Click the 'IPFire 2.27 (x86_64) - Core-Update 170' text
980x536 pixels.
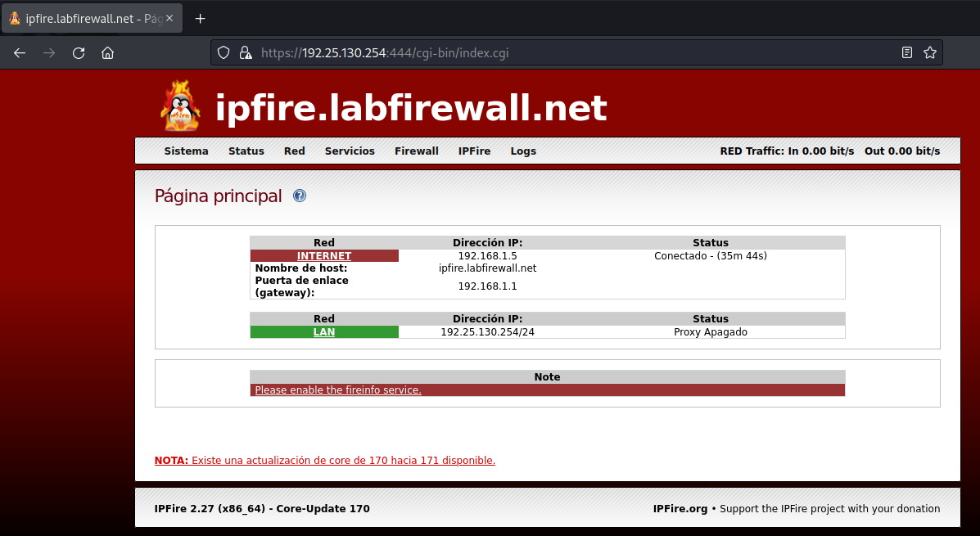click(262, 508)
